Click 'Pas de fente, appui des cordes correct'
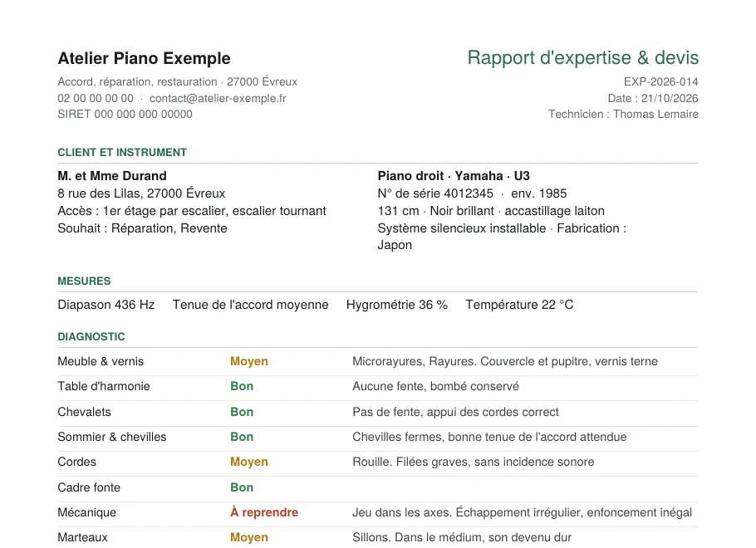 [455, 412]
